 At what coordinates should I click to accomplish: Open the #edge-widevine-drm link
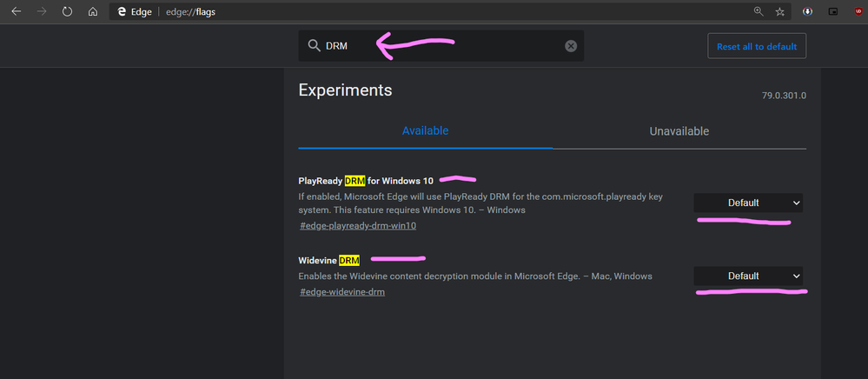click(342, 292)
